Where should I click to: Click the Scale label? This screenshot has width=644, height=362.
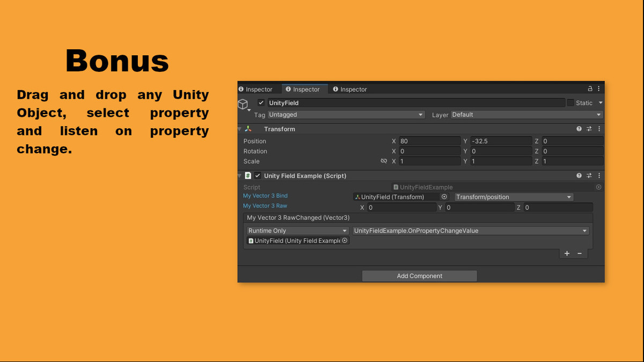(x=252, y=161)
